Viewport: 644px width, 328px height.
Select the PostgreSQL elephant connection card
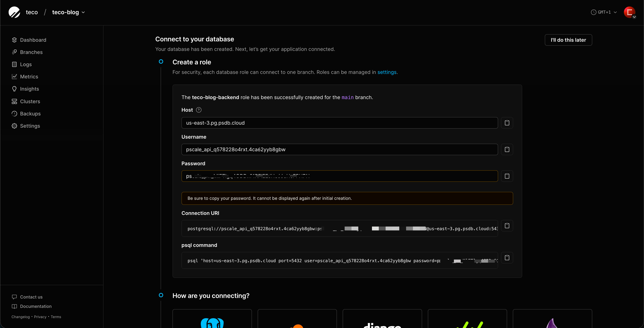coord(212,319)
